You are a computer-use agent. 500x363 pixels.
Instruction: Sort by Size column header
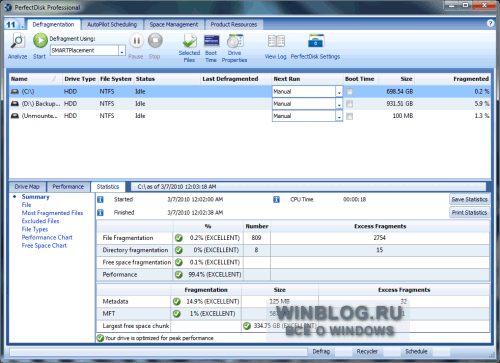point(397,79)
